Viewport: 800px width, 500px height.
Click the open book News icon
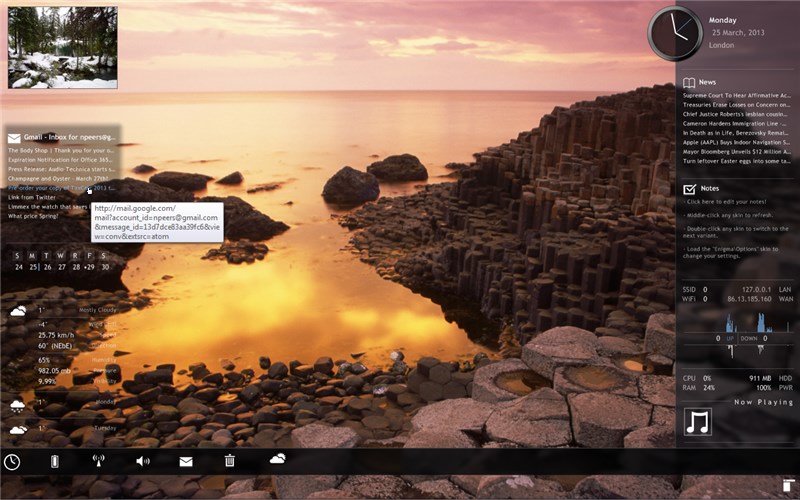point(689,82)
